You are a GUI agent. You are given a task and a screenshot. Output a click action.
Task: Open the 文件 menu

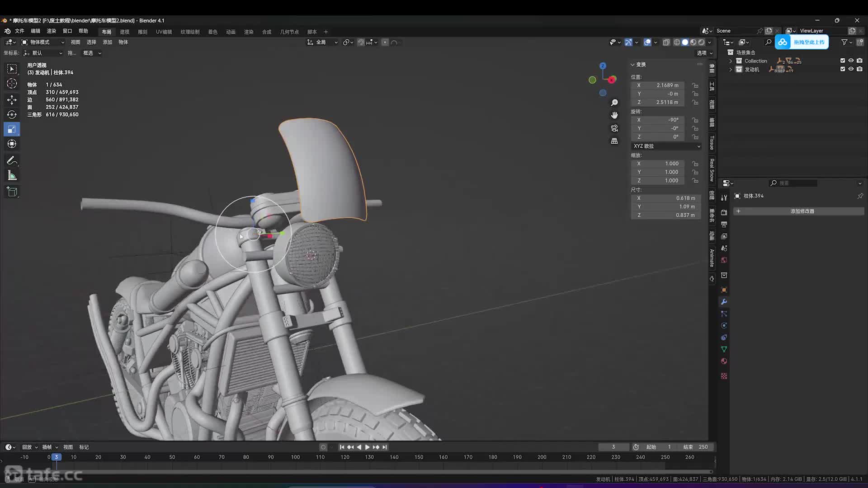click(x=19, y=31)
